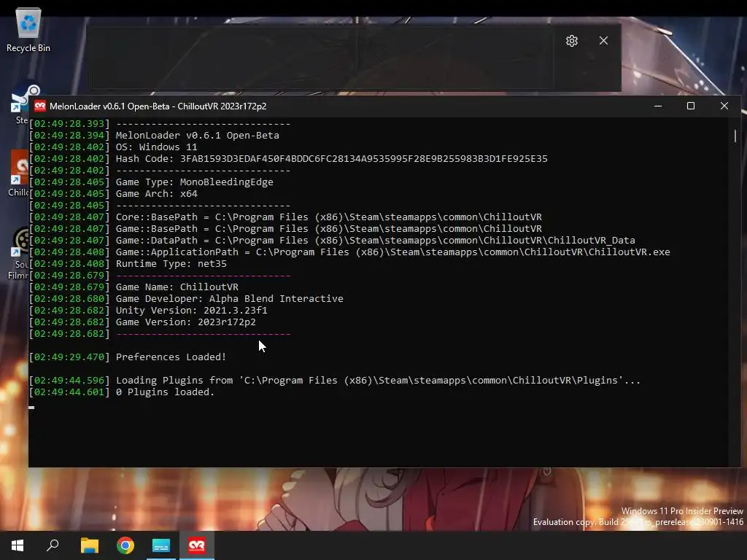Click 'Game Name: ChilloutVR' text

177,287
